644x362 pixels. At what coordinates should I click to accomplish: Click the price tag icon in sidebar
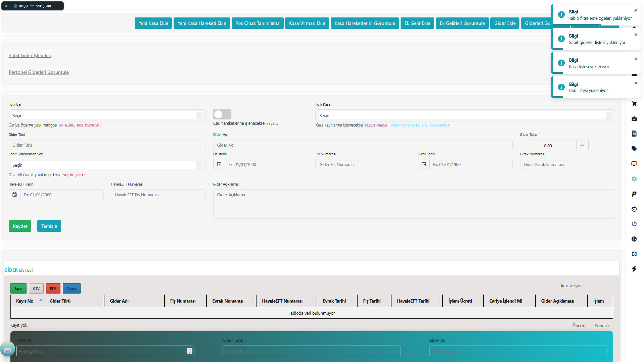click(x=634, y=149)
